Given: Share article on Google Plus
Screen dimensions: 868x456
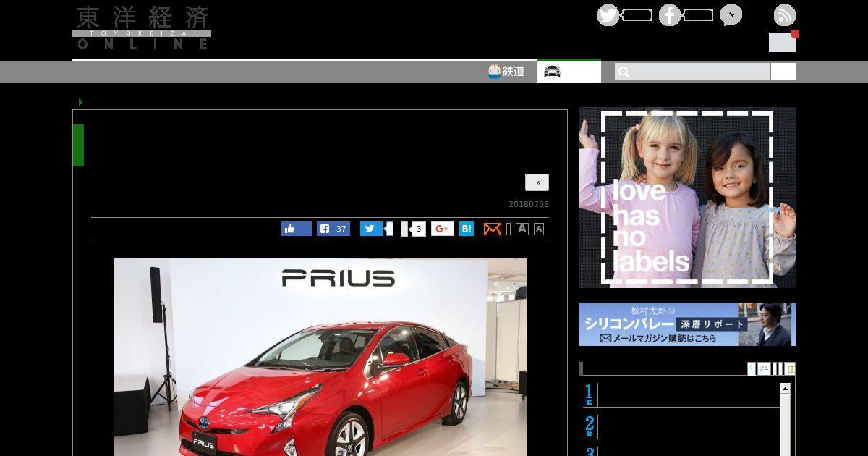Looking at the screenshot, I should (x=443, y=229).
